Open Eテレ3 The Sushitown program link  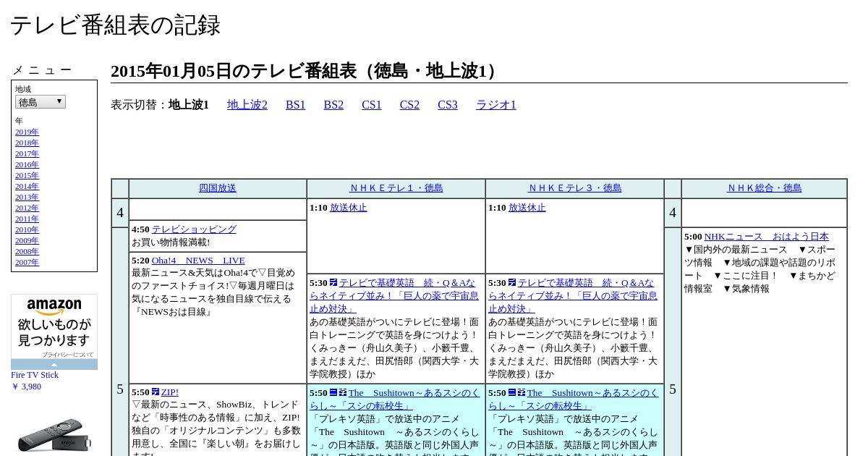tap(574, 400)
